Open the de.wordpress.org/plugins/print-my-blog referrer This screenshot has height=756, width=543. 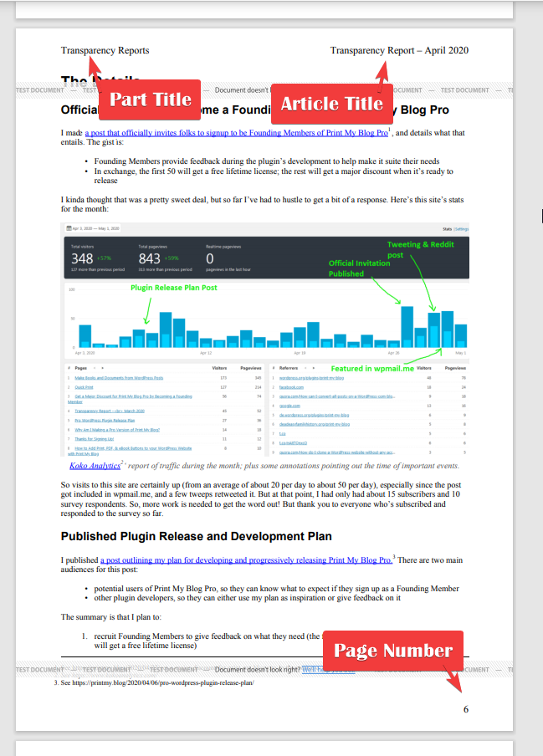[x=315, y=415]
